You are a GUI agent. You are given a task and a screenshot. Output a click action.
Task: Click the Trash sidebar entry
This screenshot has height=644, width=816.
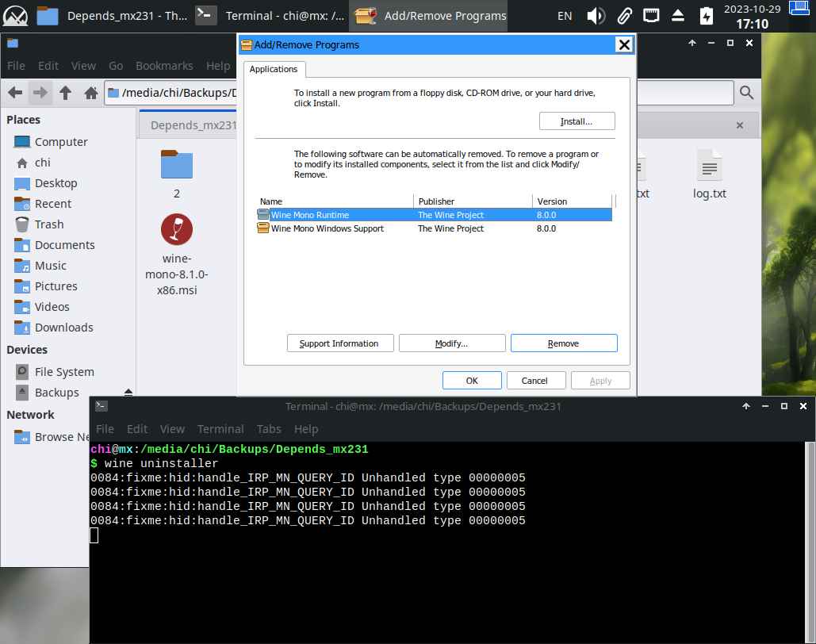(x=49, y=224)
